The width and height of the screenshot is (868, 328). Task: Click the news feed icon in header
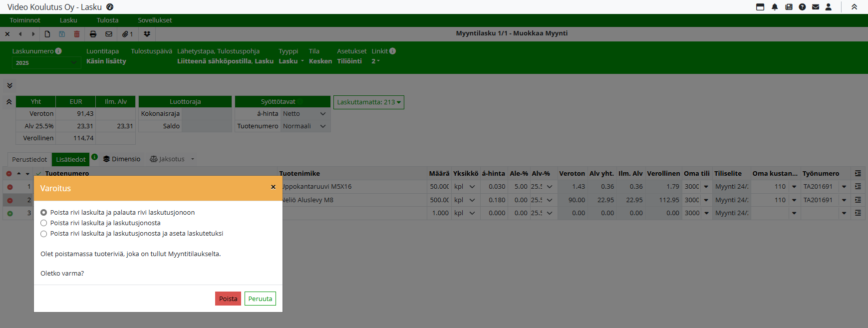[x=789, y=7]
